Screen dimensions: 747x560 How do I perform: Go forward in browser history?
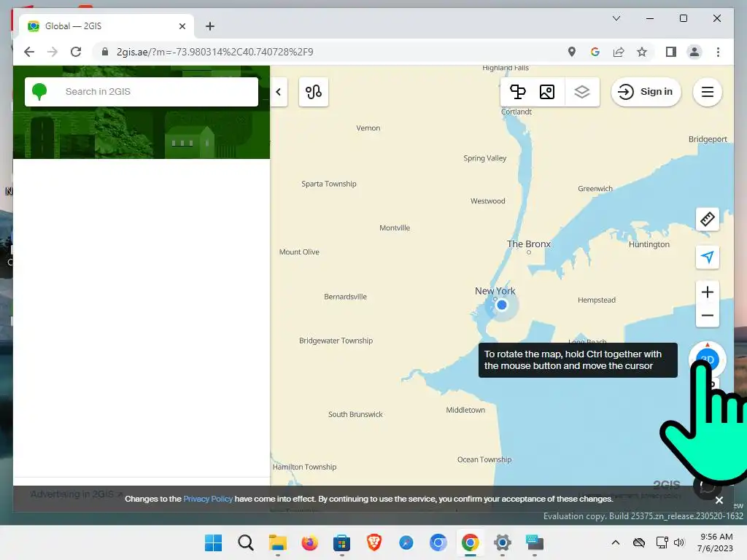coord(53,52)
